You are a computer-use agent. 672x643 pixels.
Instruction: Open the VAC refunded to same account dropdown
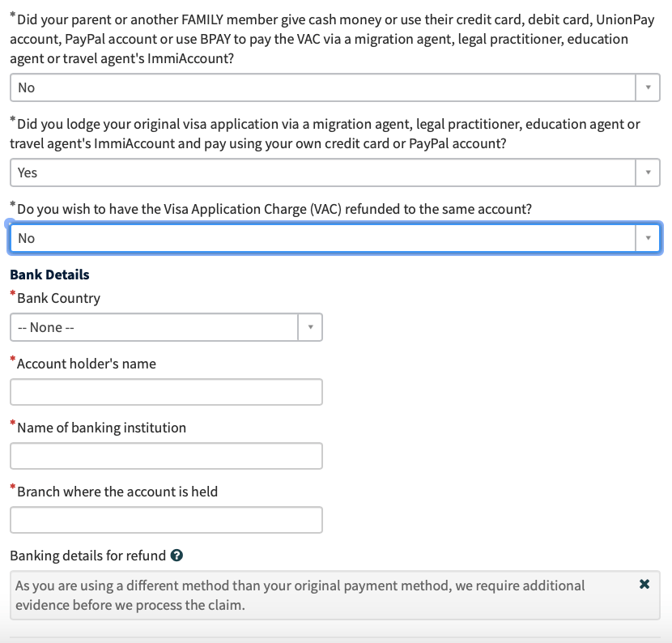click(x=334, y=238)
